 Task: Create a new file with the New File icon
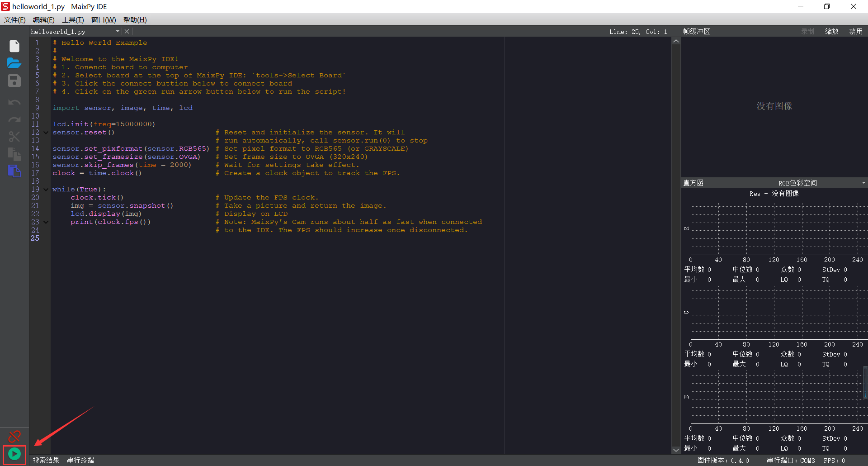pos(14,46)
